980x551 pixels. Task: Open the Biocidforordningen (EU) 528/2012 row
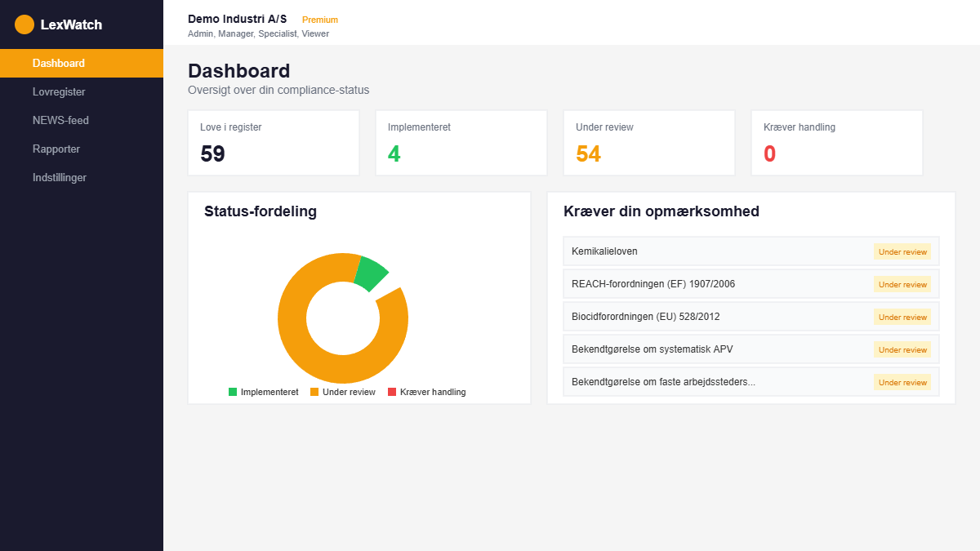(751, 317)
